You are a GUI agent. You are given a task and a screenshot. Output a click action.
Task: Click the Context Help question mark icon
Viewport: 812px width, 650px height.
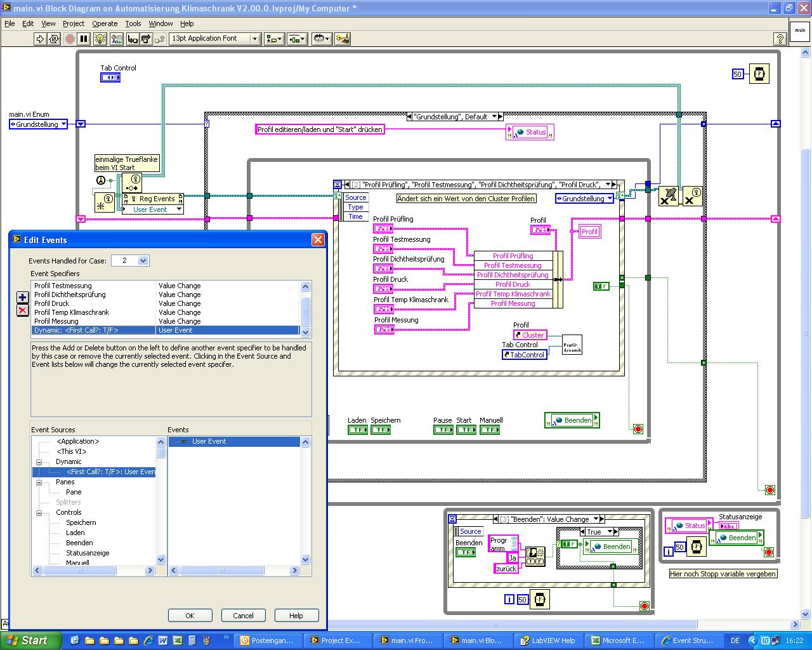tap(780, 39)
